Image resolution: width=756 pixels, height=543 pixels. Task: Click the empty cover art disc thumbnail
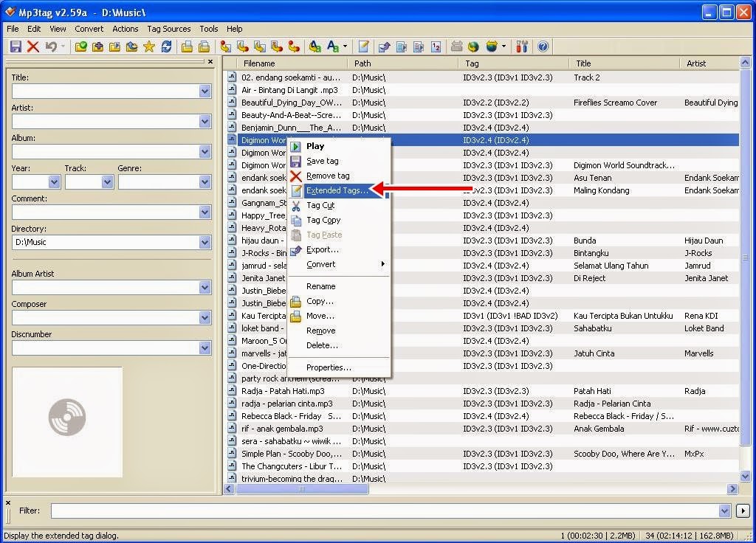tap(67, 423)
